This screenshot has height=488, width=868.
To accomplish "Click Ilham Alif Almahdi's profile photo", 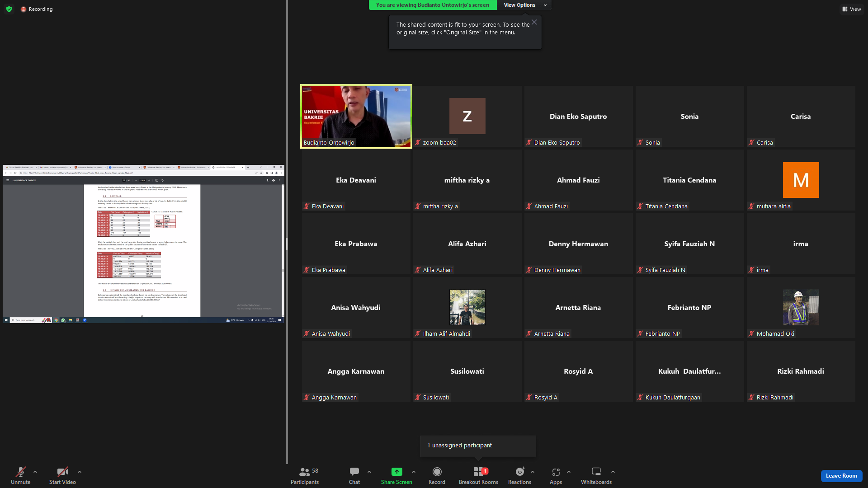I will tap(467, 307).
